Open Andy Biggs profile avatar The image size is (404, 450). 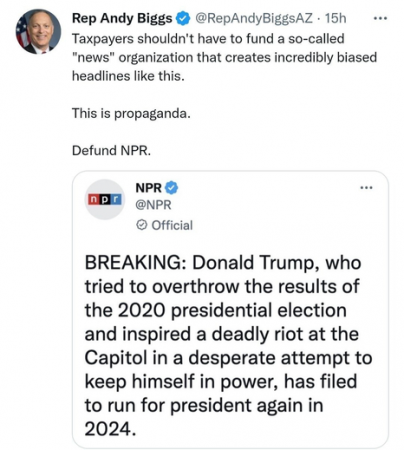[38, 32]
